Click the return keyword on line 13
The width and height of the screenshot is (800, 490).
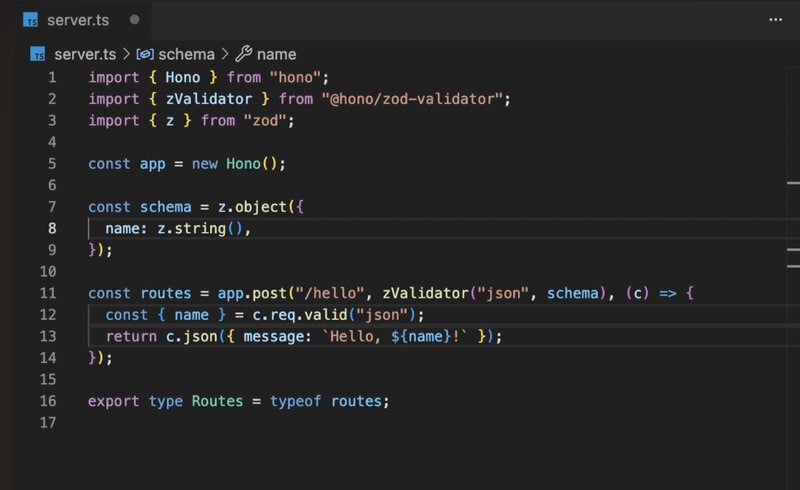131,336
